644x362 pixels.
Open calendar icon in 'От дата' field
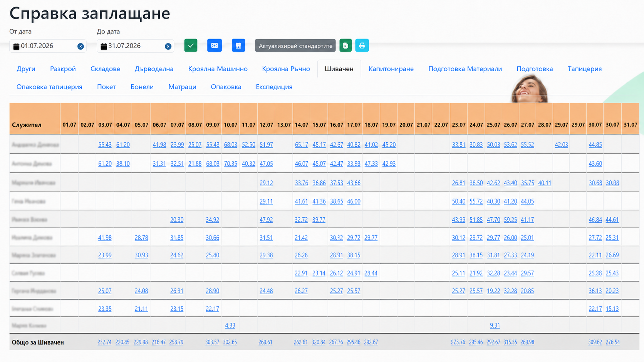(16, 46)
